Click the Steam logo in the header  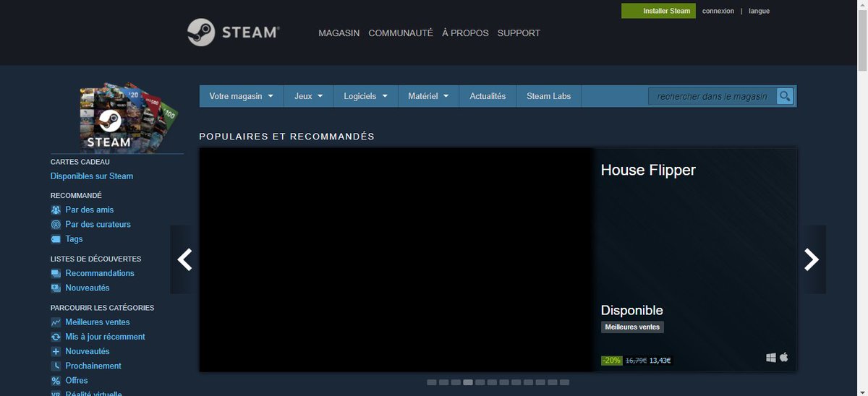point(233,33)
